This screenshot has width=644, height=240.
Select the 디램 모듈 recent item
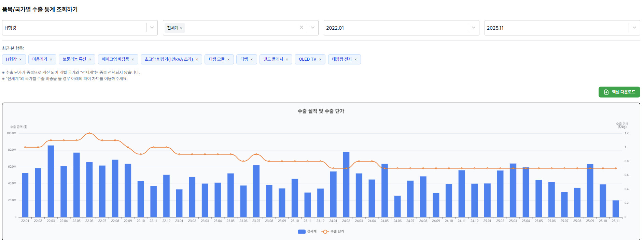click(x=216, y=59)
